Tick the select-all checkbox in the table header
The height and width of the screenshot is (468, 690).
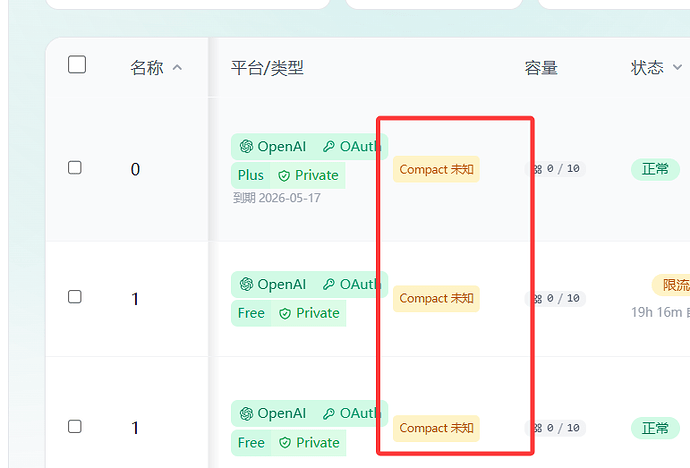tap(77, 65)
